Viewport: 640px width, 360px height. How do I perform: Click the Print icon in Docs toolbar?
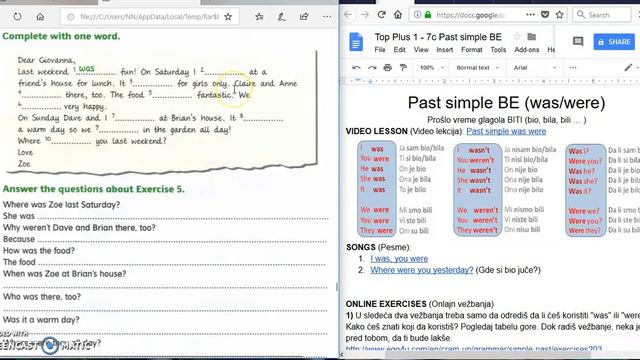click(x=387, y=68)
